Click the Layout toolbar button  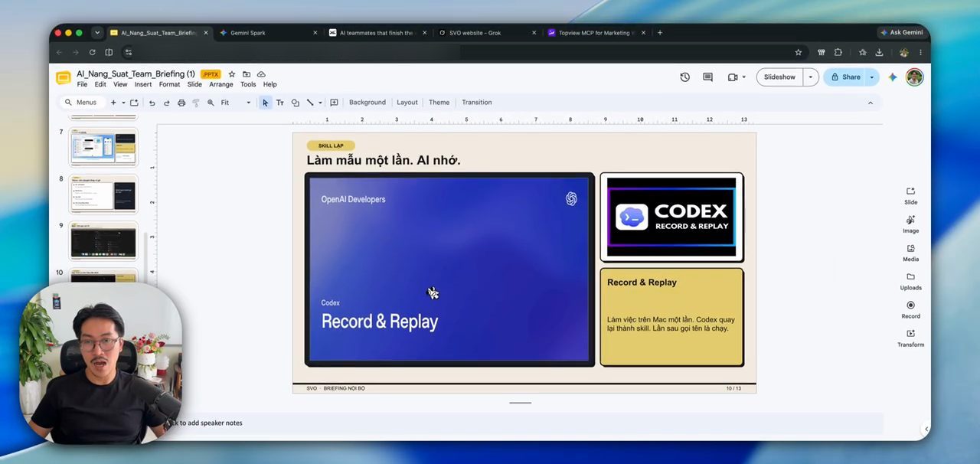pos(407,103)
